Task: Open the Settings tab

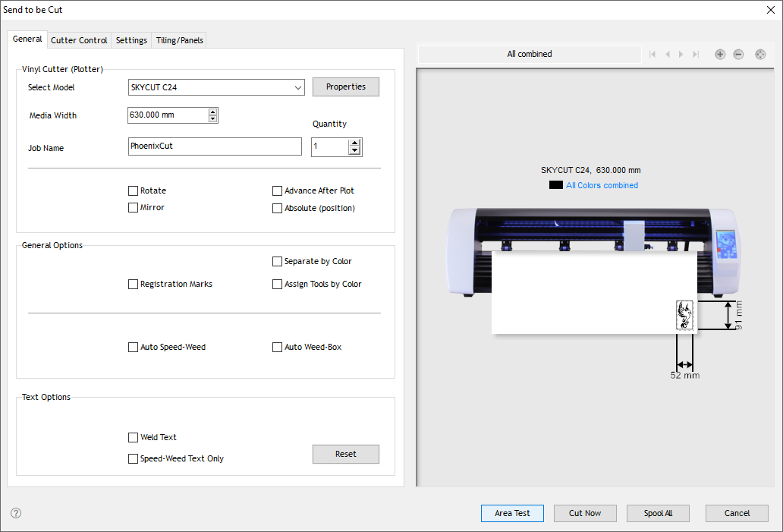Action: coord(131,40)
